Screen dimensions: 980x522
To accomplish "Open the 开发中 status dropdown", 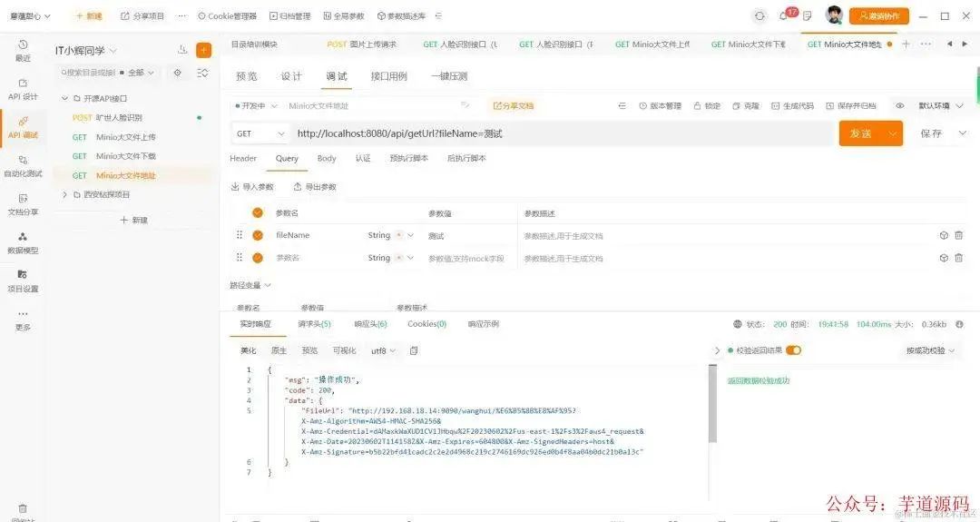I will 255,105.
